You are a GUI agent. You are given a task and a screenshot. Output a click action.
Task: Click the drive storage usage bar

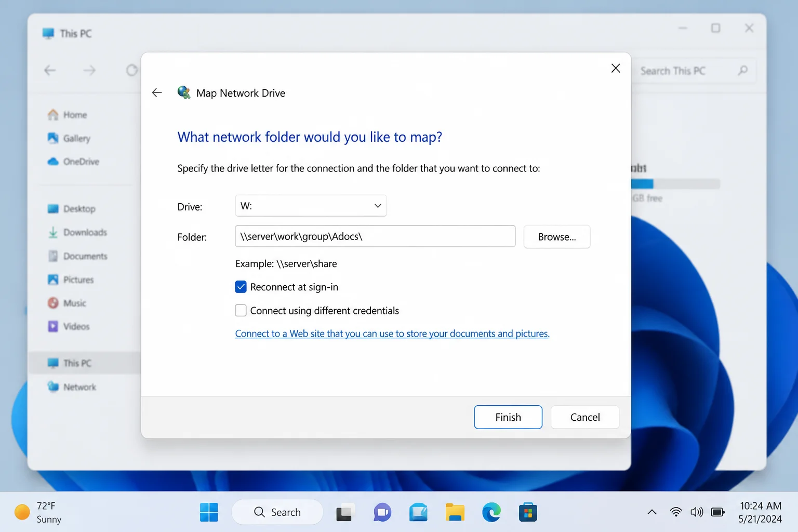(x=675, y=184)
